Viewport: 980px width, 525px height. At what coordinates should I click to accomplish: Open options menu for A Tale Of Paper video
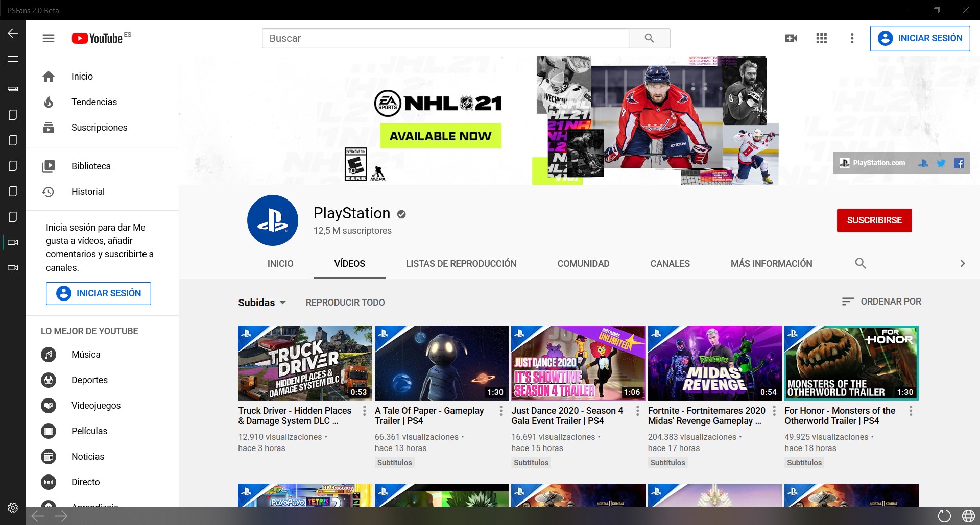point(501,411)
